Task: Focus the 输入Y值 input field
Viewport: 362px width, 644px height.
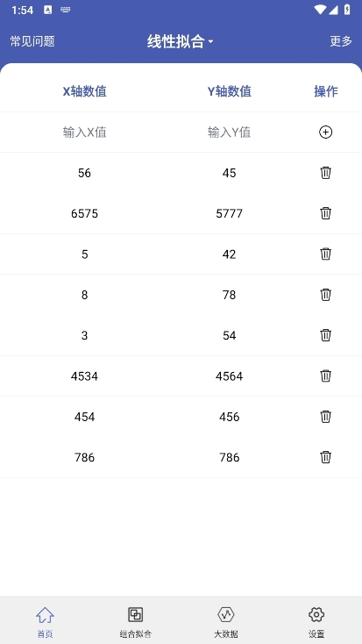Action: [229, 132]
